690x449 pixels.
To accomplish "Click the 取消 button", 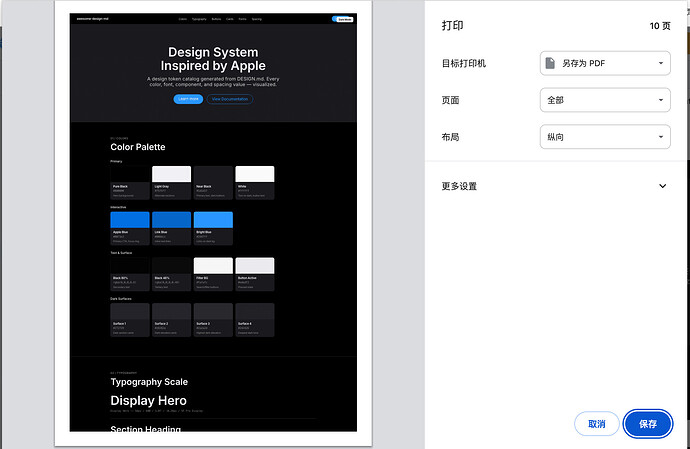I will point(597,424).
